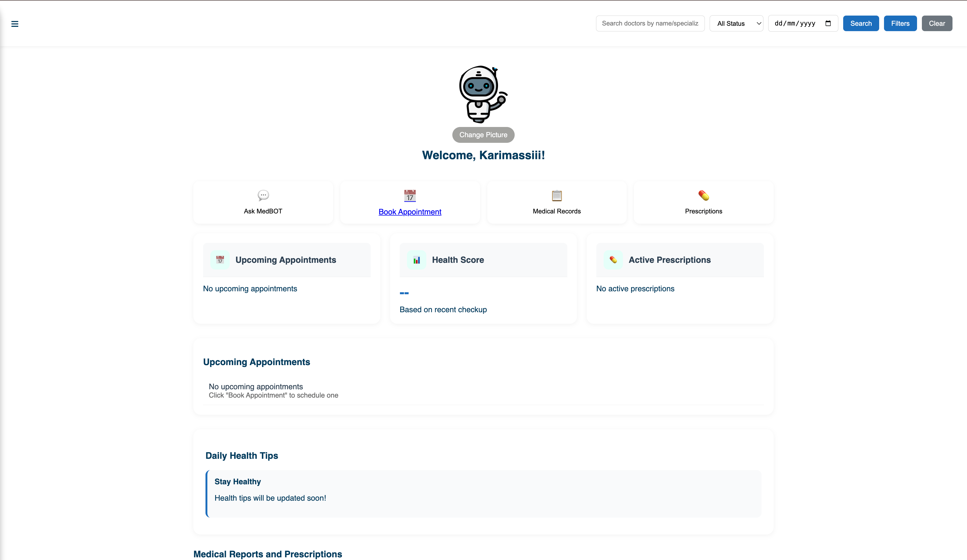Open the date picker calendar icon
This screenshot has height=560, width=967.
point(828,23)
